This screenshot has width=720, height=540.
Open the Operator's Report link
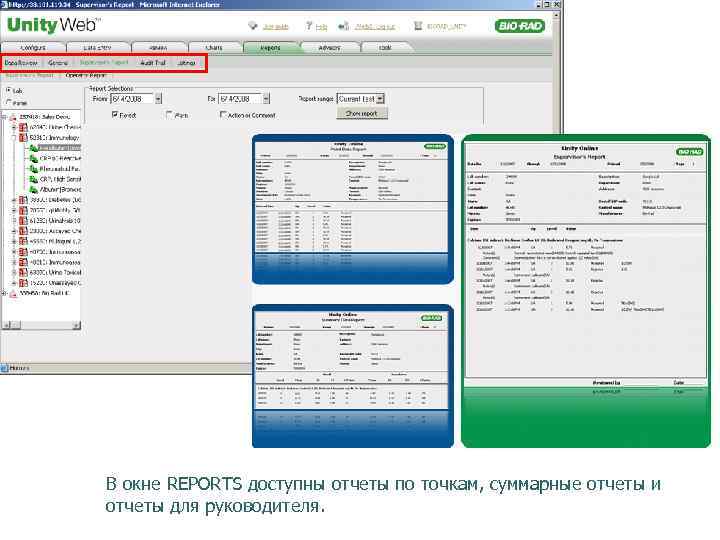[85, 75]
